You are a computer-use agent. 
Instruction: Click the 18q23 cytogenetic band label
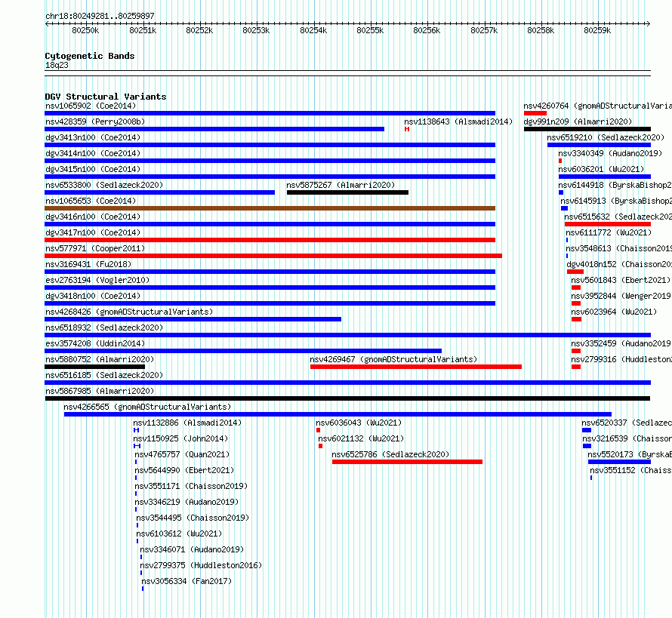point(57,65)
